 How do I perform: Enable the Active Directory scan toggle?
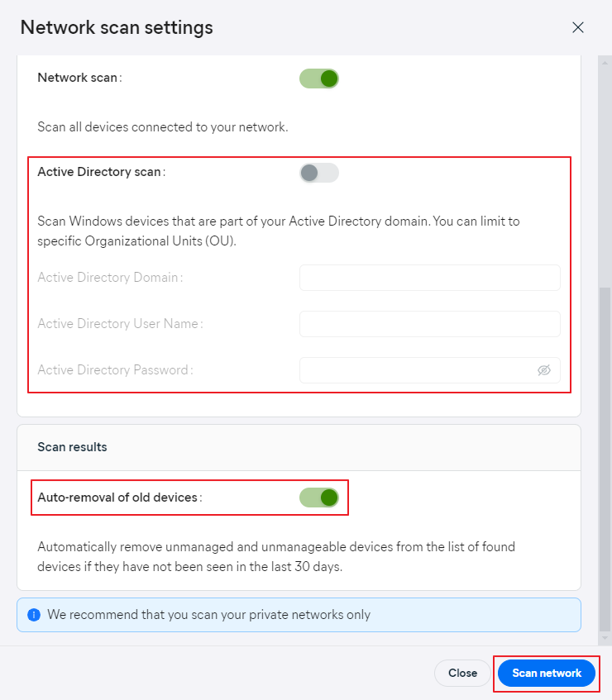pyautogui.click(x=319, y=173)
